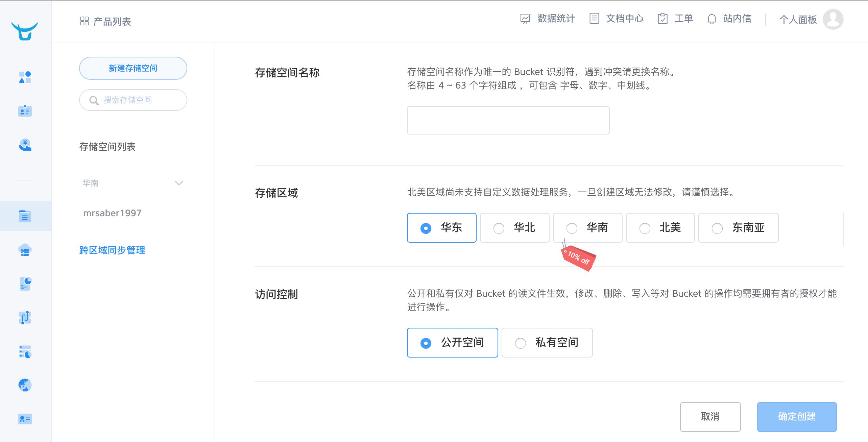Click the bucket name input field
The image size is (868, 442).
(508, 120)
